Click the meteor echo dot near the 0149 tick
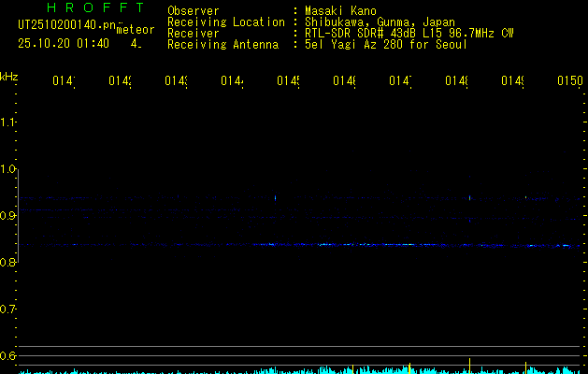The width and height of the screenshot is (588, 374). coord(525,197)
